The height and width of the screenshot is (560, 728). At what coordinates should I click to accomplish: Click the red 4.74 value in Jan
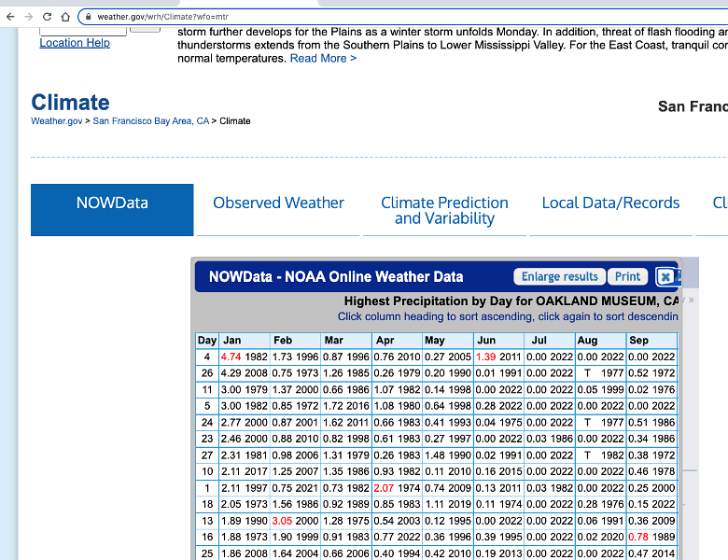(x=231, y=357)
